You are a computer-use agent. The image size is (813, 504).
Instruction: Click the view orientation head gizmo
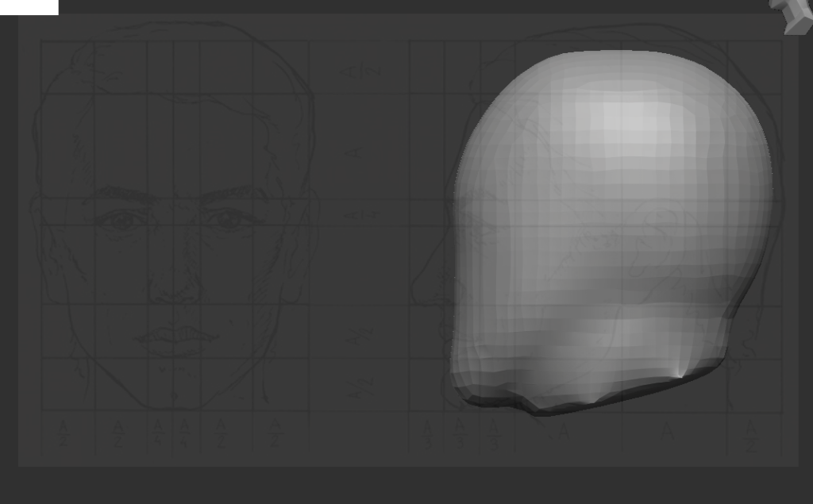tap(796, 14)
